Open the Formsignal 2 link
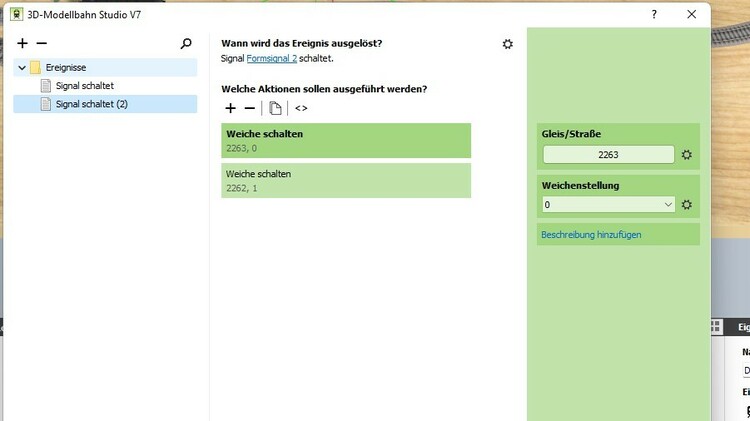 pyautogui.click(x=272, y=58)
